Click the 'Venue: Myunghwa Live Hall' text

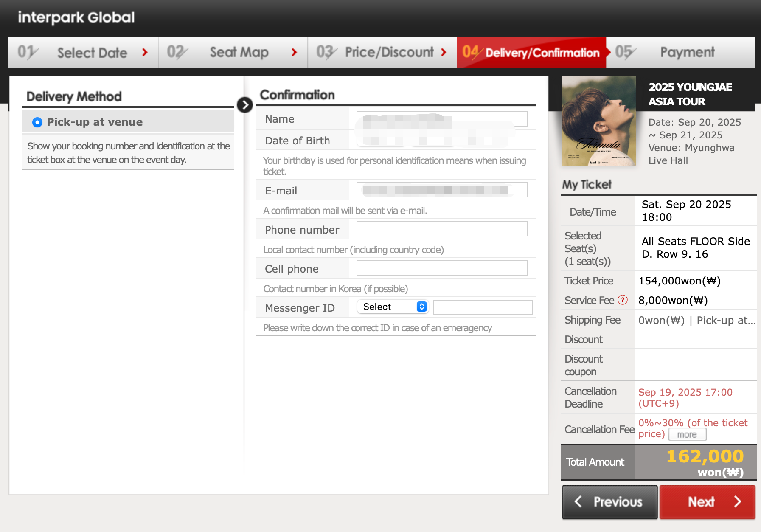click(691, 154)
